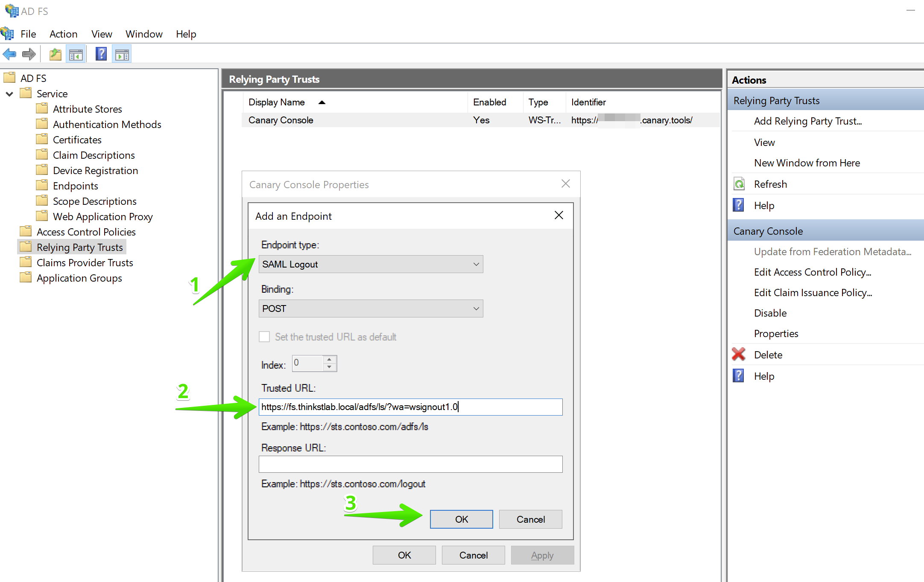Click OK in Canary Console Properties

pyautogui.click(x=404, y=555)
